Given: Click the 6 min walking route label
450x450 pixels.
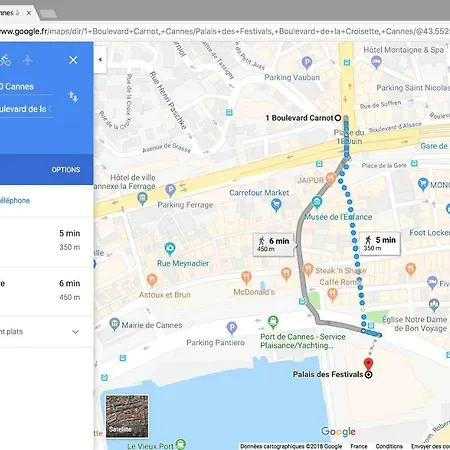Looking at the screenshot, I should point(273,244).
